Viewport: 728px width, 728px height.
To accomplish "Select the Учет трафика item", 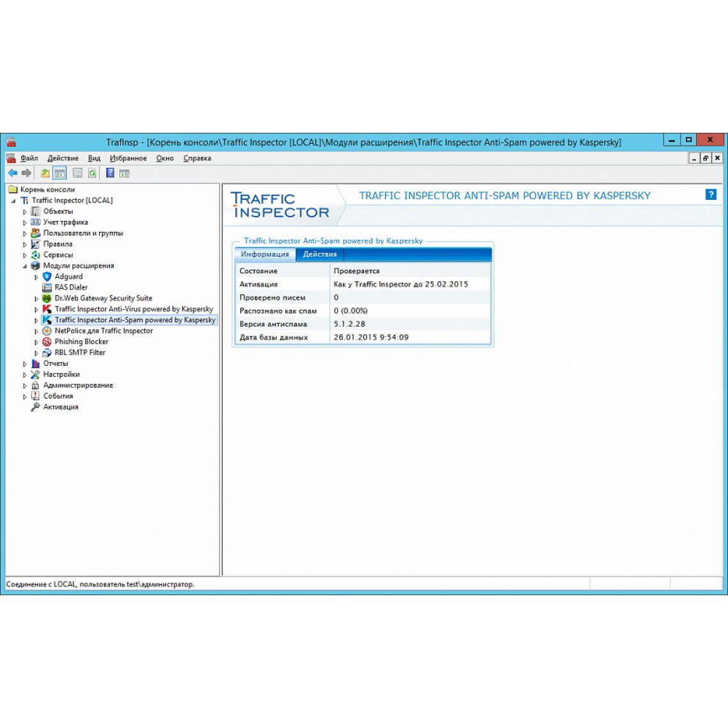I will coord(66,222).
